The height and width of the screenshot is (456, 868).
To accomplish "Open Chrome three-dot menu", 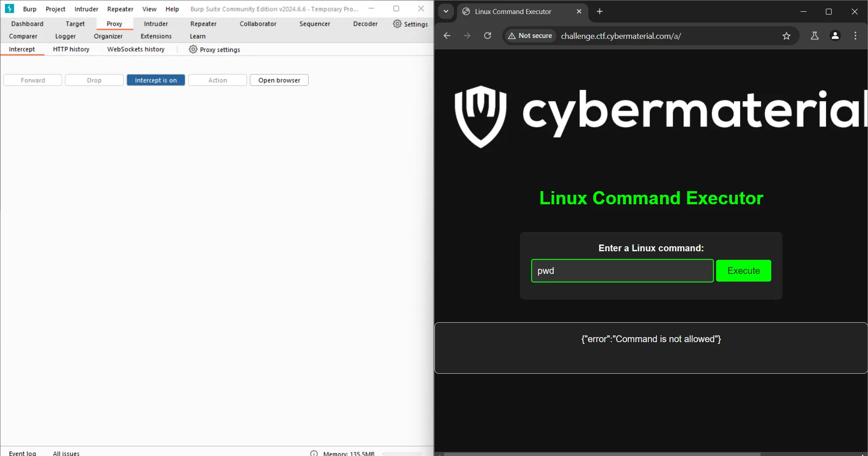I will [855, 36].
